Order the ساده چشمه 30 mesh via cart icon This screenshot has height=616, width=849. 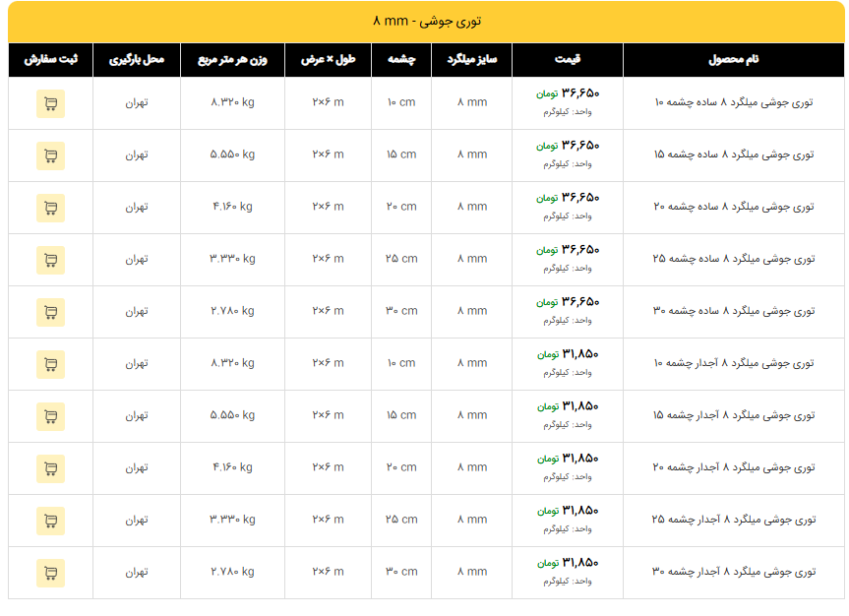coord(50,312)
